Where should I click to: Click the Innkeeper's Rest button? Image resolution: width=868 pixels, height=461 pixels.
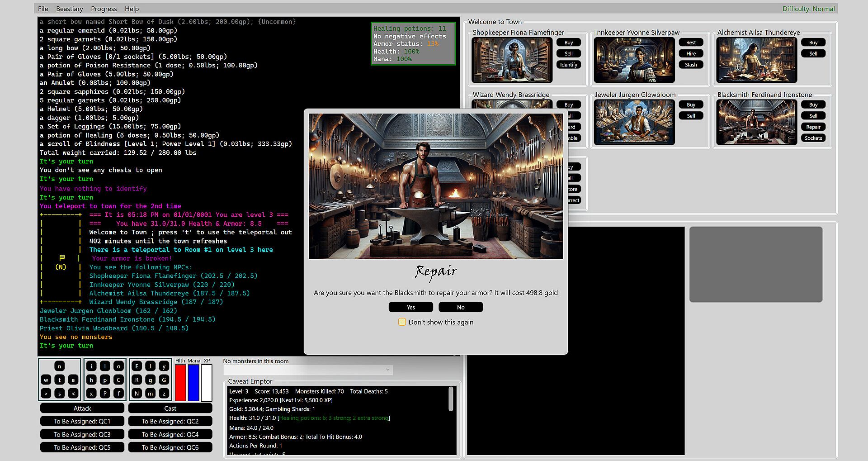pyautogui.click(x=691, y=43)
